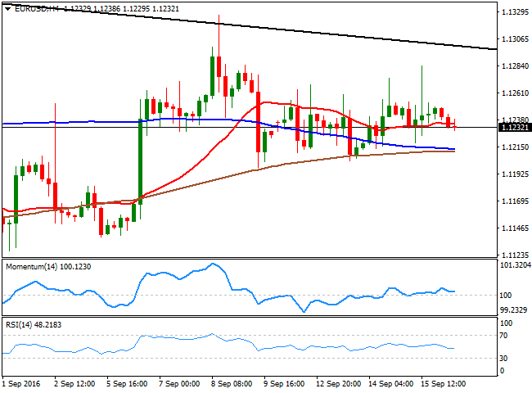532x393 pixels.
Task: Select the RSI scale value 100
Action: pyautogui.click(x=506, y=323)
